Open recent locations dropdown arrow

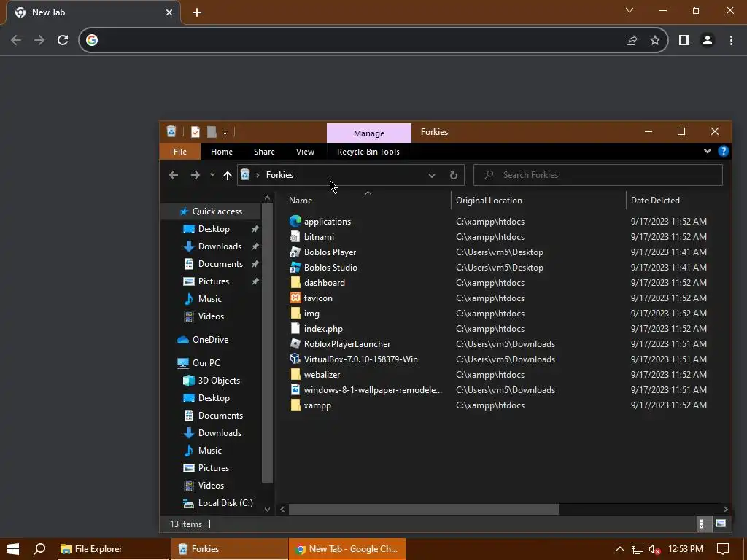pos(212,175)
